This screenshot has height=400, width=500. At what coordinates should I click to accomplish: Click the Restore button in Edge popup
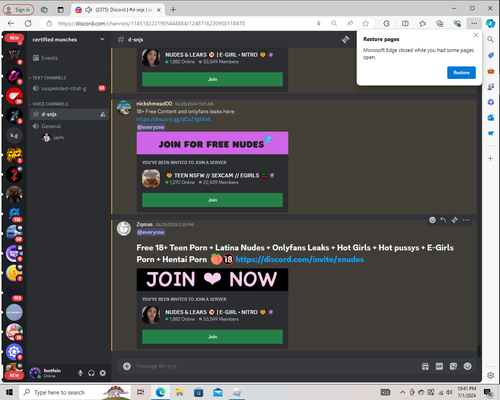click(x=461, y=73)
